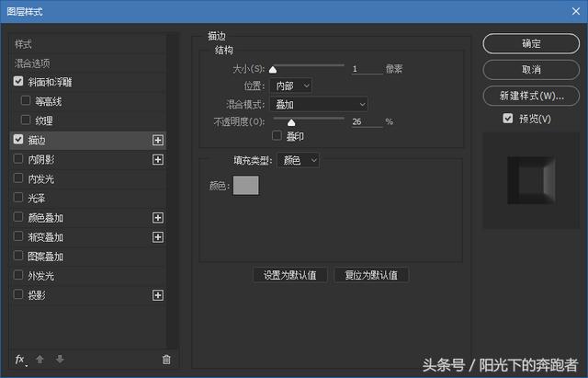Viewport: 588px width, 378px height.
Task: Click the 确定 button
Action: point(531,43)
